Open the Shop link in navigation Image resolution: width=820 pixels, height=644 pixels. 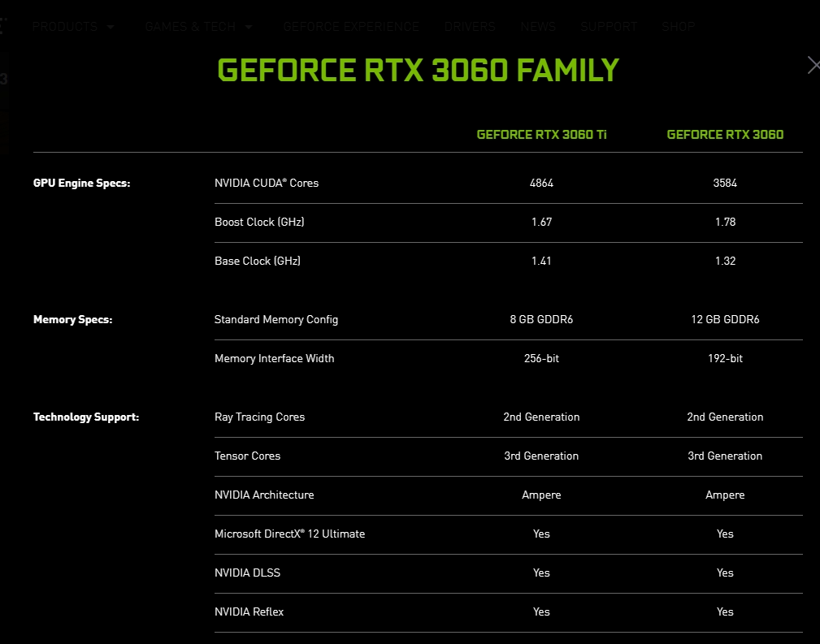(x=679, y=27)
